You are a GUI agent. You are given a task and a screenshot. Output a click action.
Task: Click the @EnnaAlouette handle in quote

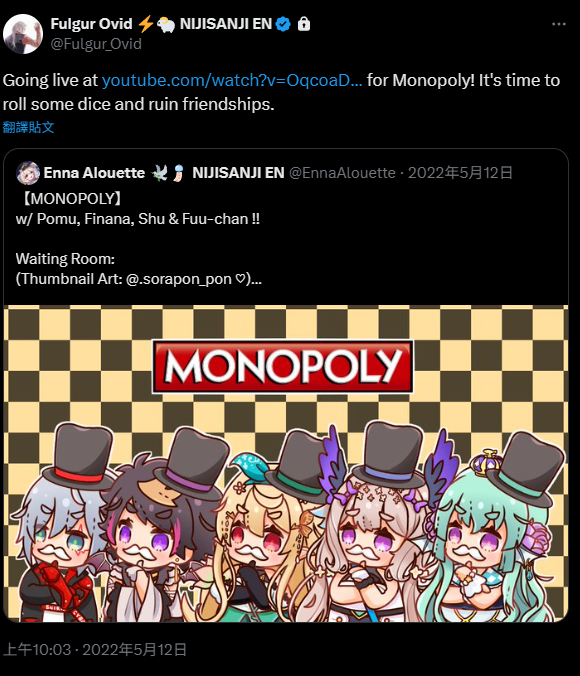pos(342,173)
